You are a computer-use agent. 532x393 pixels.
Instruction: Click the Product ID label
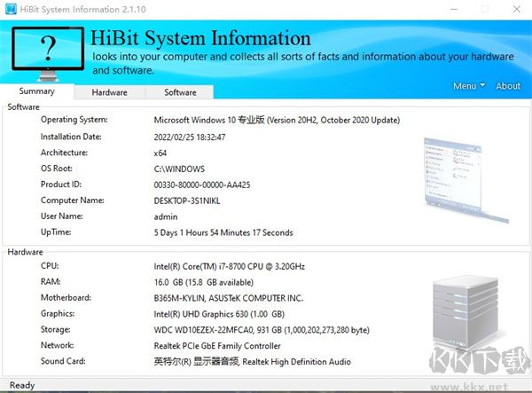pos(61,185)
